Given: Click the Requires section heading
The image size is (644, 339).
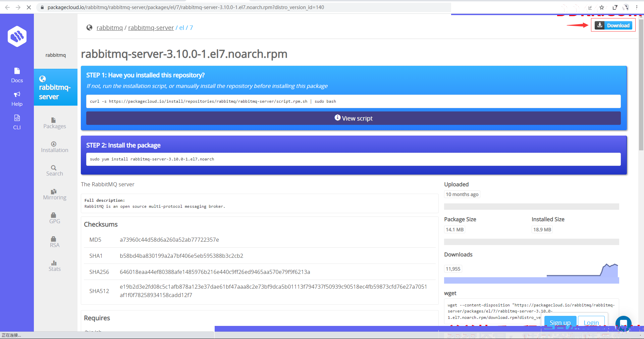Looking at the screenshot, I should tap(97, 318).
